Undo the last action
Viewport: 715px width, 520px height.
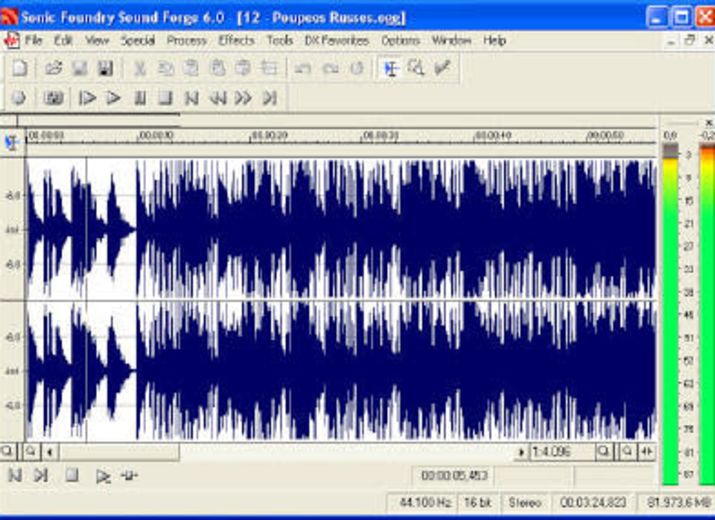click(303, 68)
